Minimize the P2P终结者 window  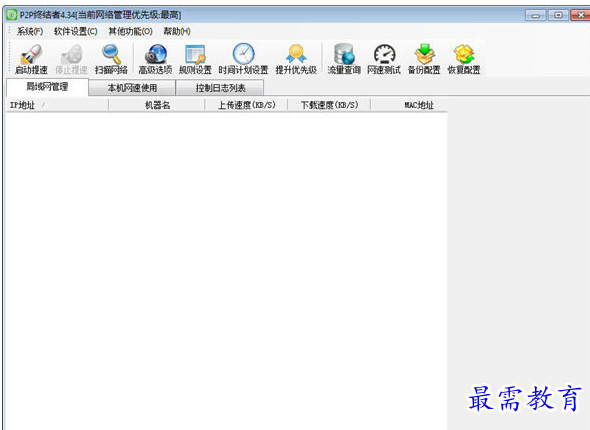coord(536,15)
